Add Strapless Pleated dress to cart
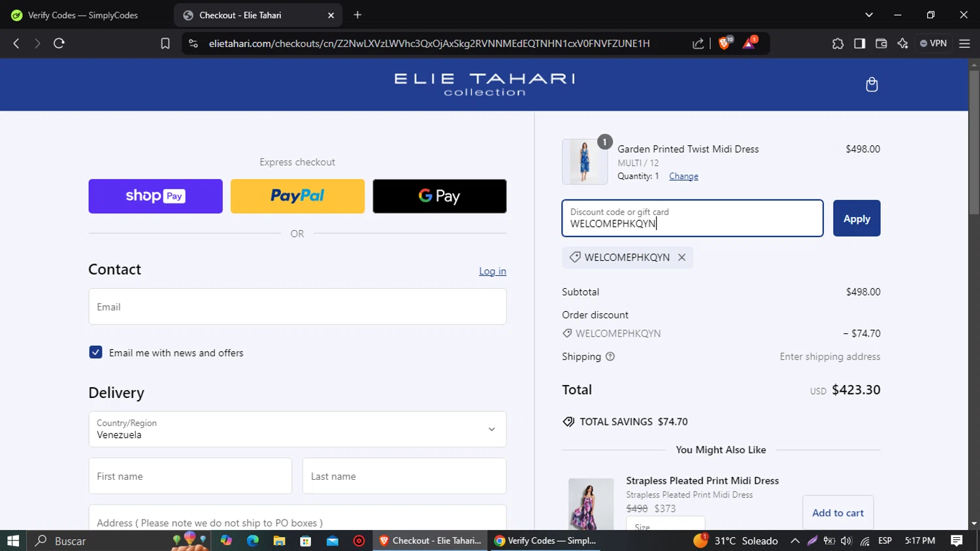Screen dimensions: 980x551 click(x=838, y=513)
